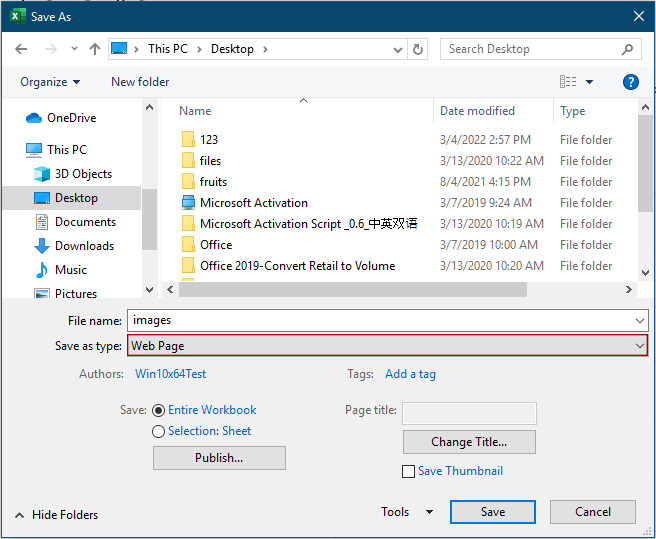Click the Change Title... button

click(469, 442)
